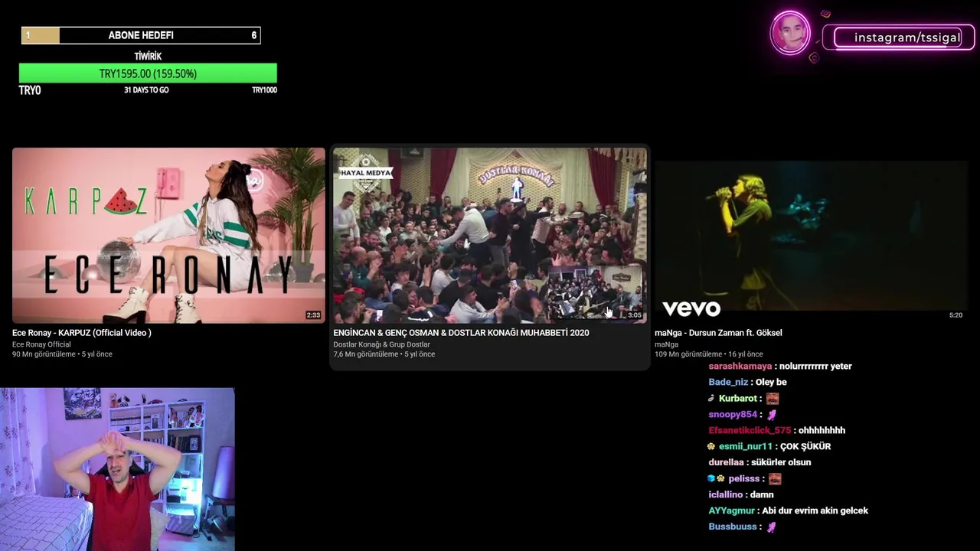Screen dimensions: 980x551
Task: Click the green TRY1595.00 donation progress bar
Action: click(148, 73)
